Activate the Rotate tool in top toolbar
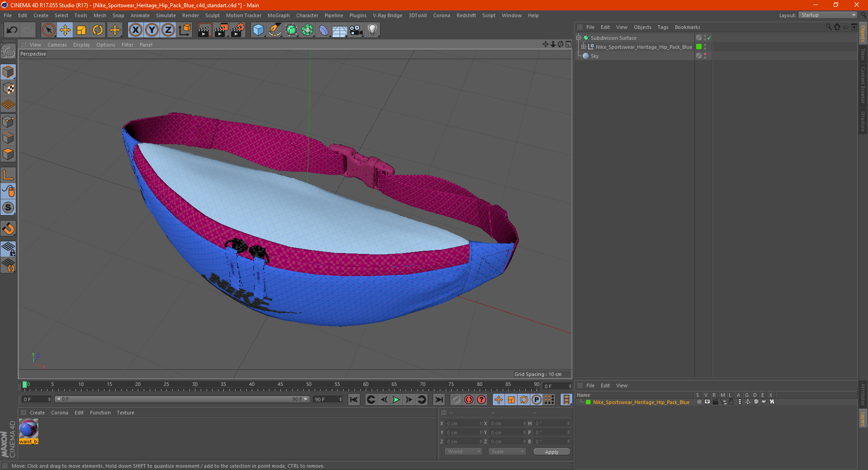 [98, 30]
